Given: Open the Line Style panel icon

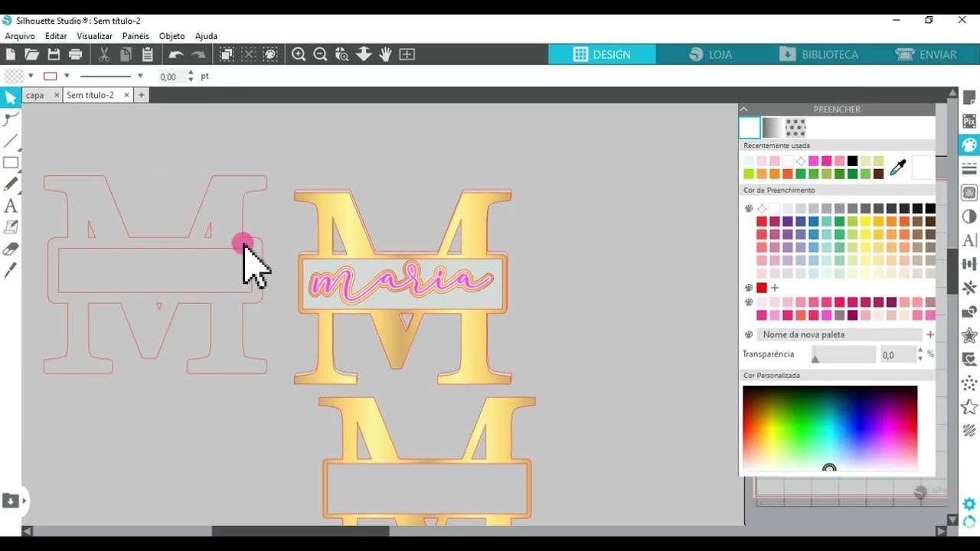Looking at the screenshot, I should click(x=969, y=168).
